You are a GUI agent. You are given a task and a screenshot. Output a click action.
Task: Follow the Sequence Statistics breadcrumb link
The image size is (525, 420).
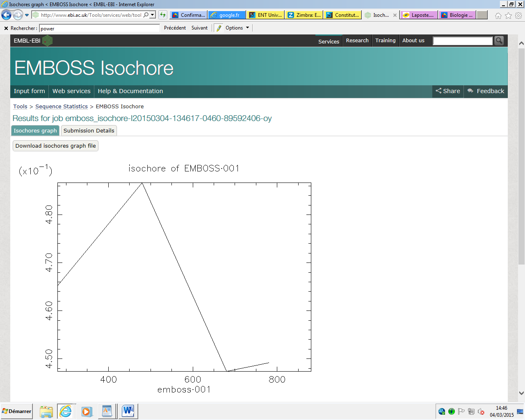tap(62, 107)
